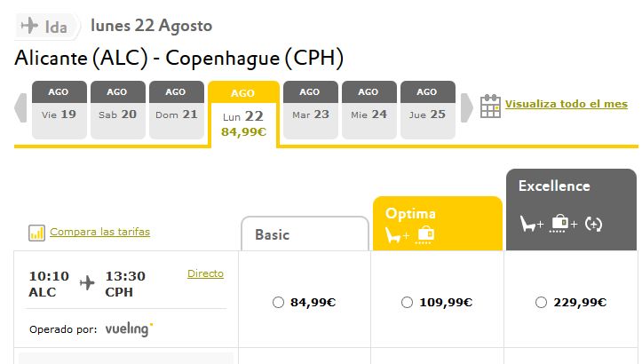Click the airplane icon beside Ida
642x364 pixels.
(x=29, y=26)
